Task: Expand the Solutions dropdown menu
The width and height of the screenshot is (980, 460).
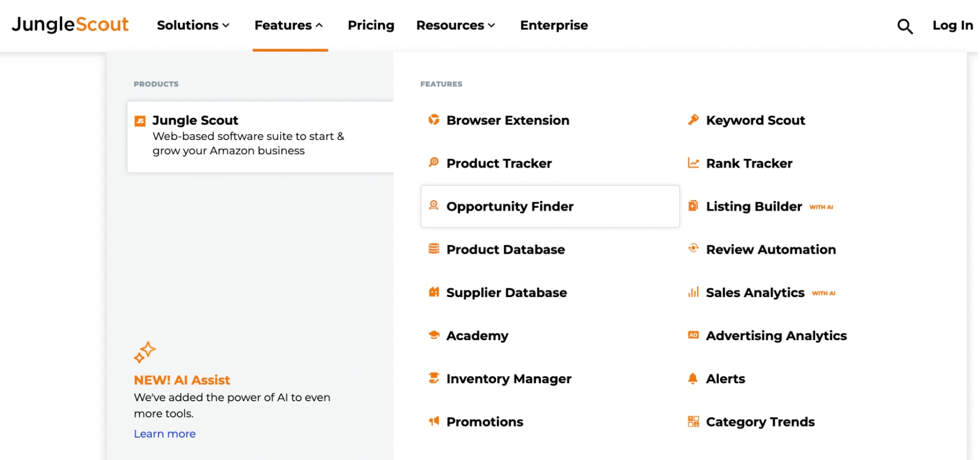Action: click(x=193, y=25)
